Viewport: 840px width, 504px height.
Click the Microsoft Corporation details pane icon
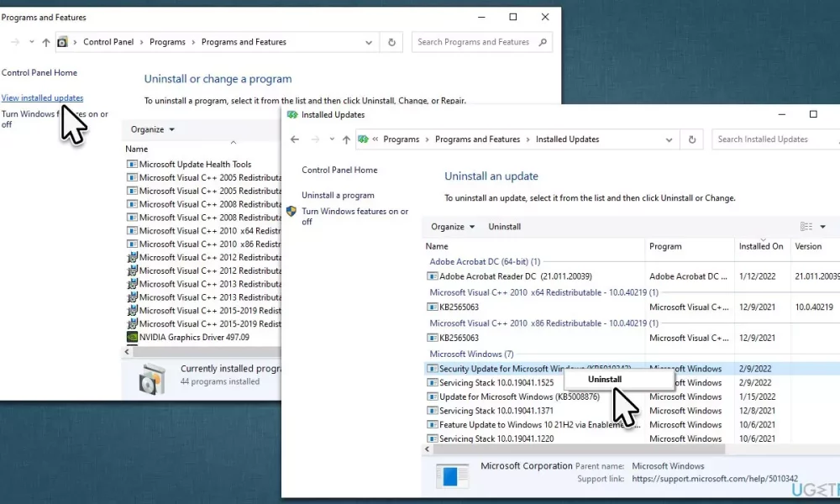pos(452,475)
